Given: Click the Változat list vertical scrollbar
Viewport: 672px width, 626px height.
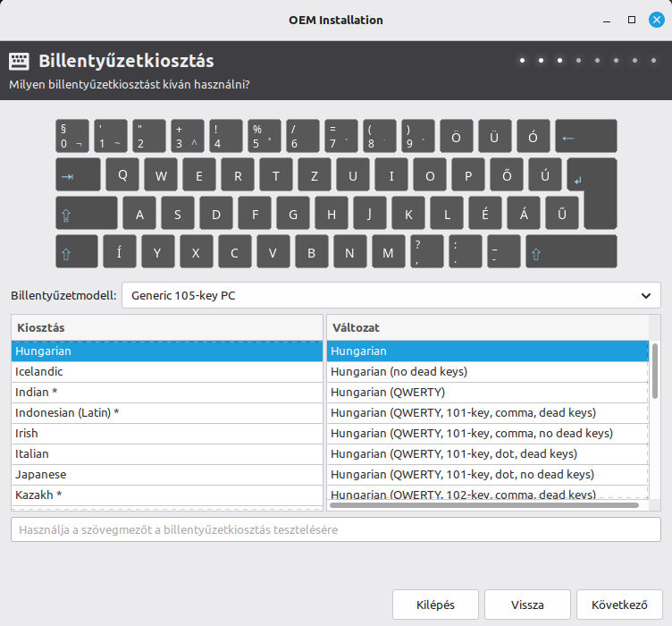Looking at the screenshot, I should tap(655, 370).
